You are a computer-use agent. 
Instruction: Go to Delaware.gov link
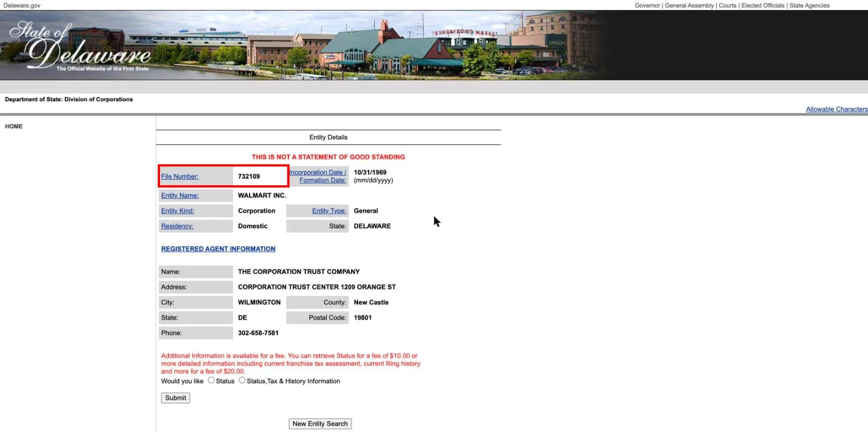click(x=22, y=6)
